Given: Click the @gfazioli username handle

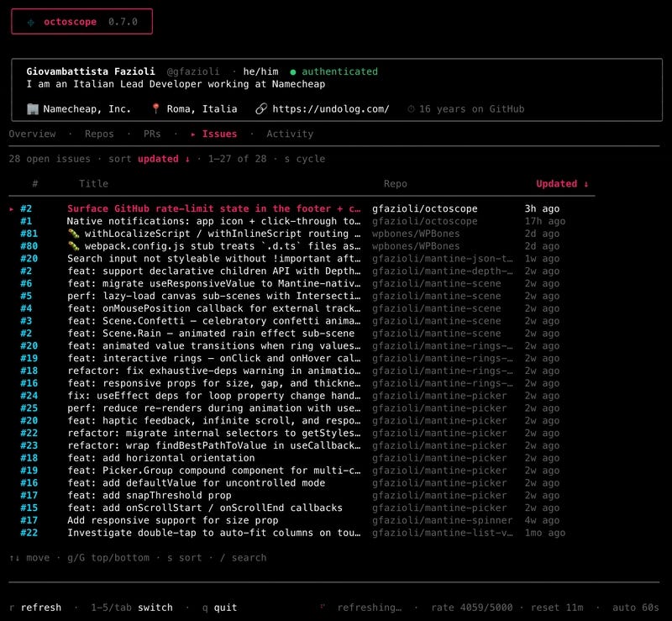Looking at the screenshot, I should coord(193,71).
